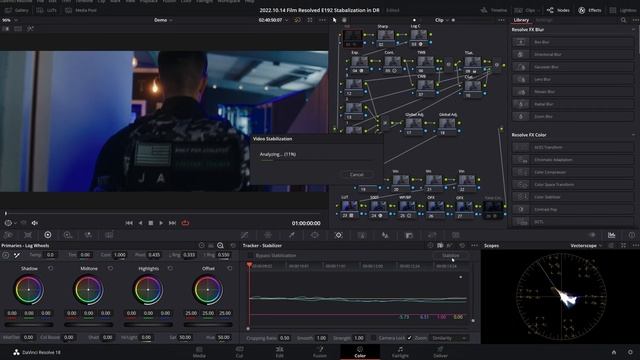The width and height of the screenshot is (640, 360).
Task: Switch to the Library tab
Action: [x=521, y=20]
